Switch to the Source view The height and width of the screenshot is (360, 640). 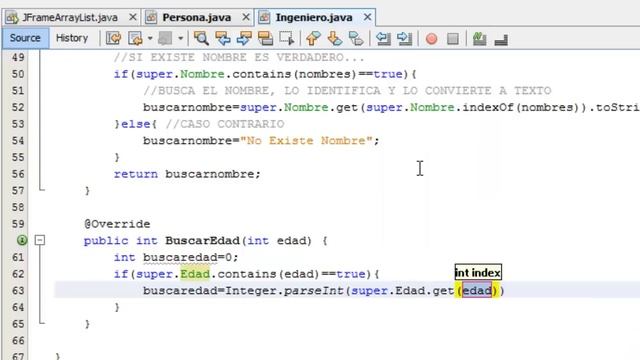(25, 38)
